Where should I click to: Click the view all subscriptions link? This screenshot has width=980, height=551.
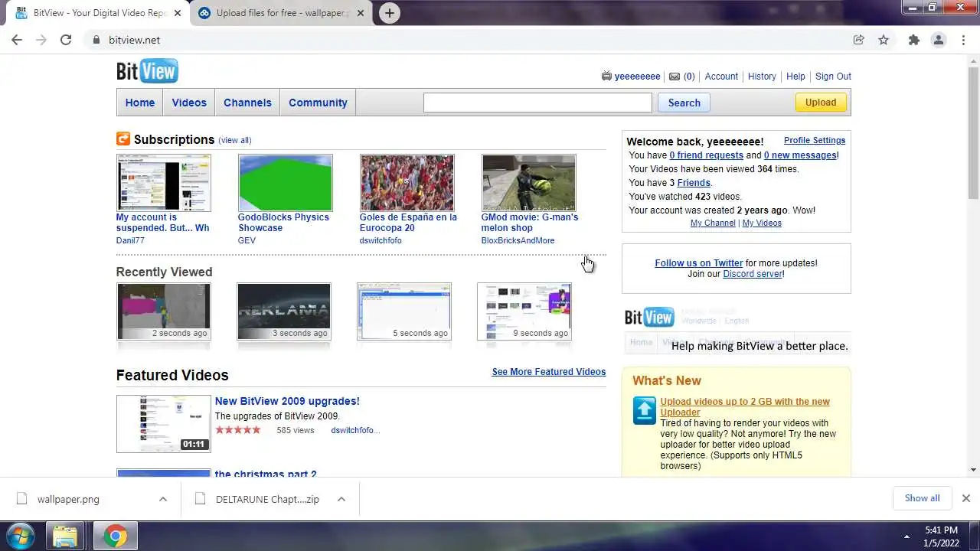[235, 140]
